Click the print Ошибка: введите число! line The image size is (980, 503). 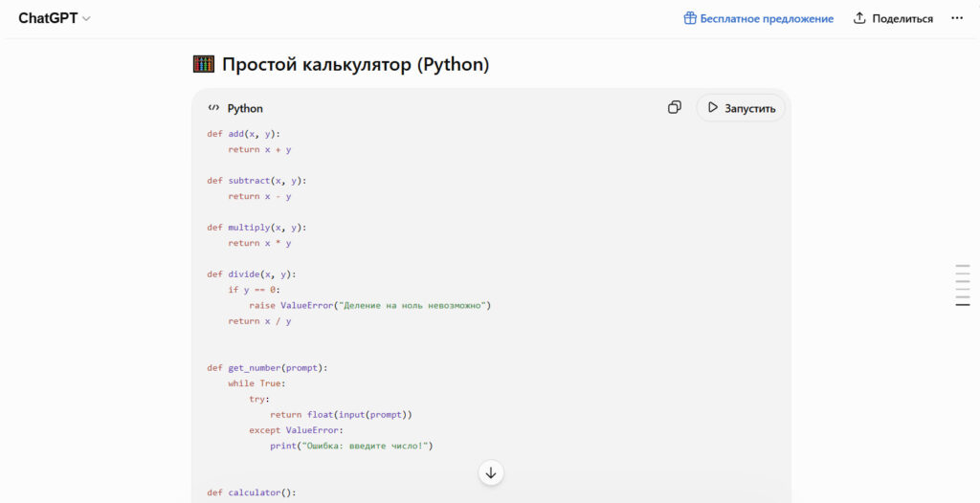point(351,447)
